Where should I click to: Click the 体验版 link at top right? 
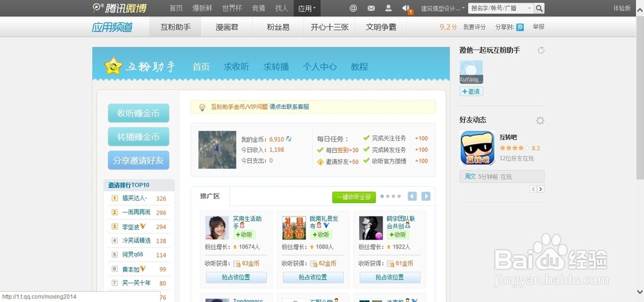click(622, 8)
